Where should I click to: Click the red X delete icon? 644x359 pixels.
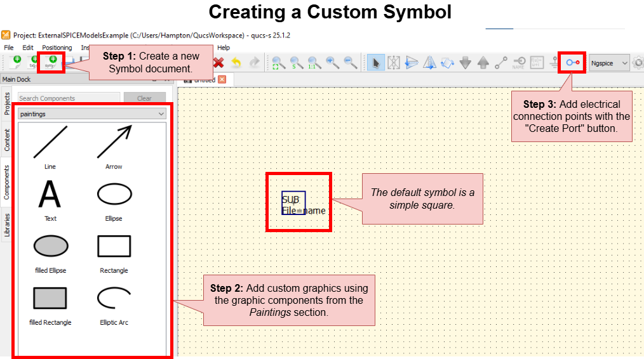(x=218, y=63)
